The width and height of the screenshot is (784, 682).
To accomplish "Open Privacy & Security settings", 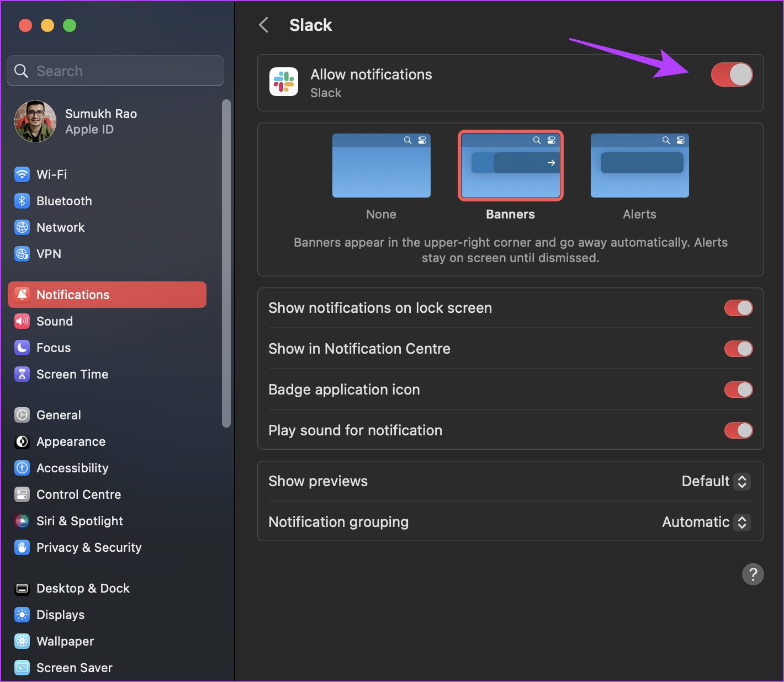I will (x=107, y=547).
